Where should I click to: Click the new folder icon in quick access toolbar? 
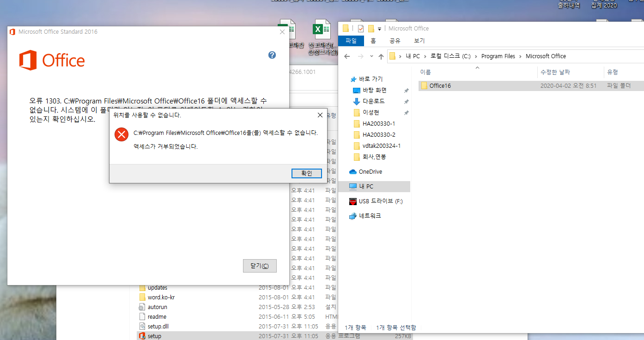pyautogui.click(x=371, y=29)
